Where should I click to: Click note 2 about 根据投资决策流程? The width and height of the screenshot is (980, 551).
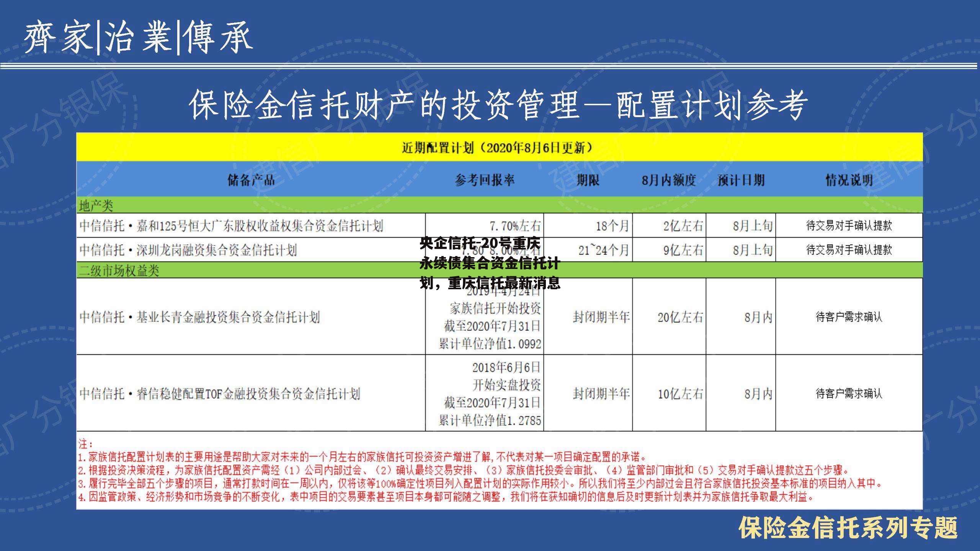(464, 470)
